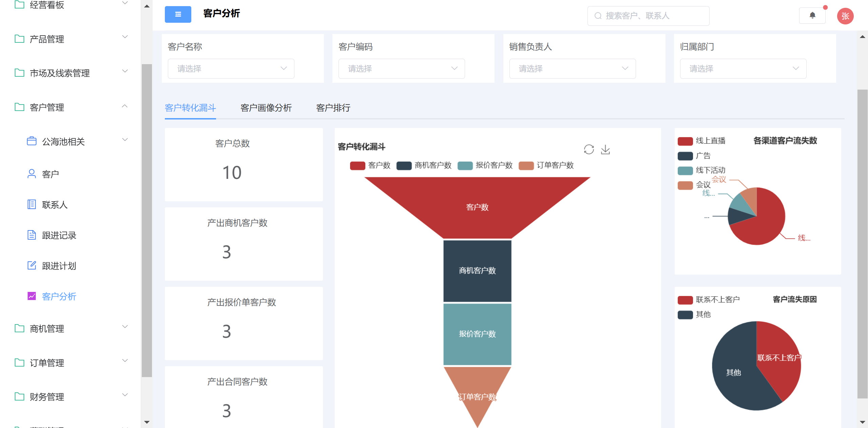Download the funnel chart as image
The height and width of the screenshot is (428, 868).
coord(605,149)
